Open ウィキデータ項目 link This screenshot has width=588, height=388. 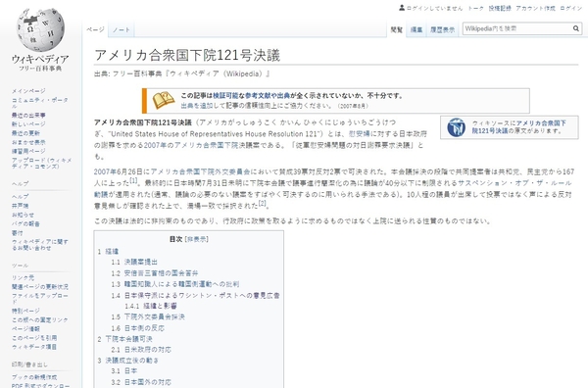[x=34, y=347]
